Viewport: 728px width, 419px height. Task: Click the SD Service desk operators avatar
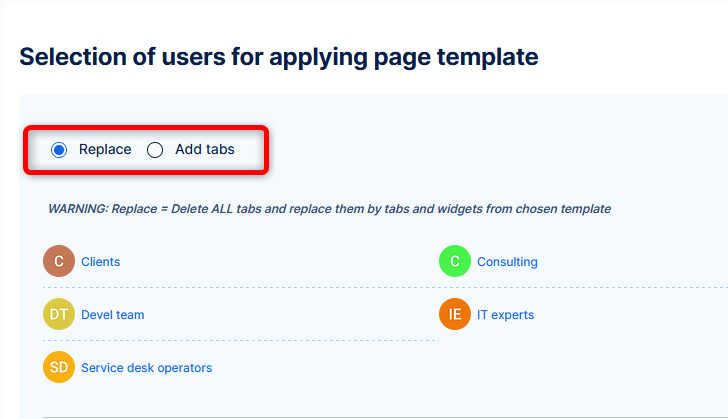tap(59, 368)
